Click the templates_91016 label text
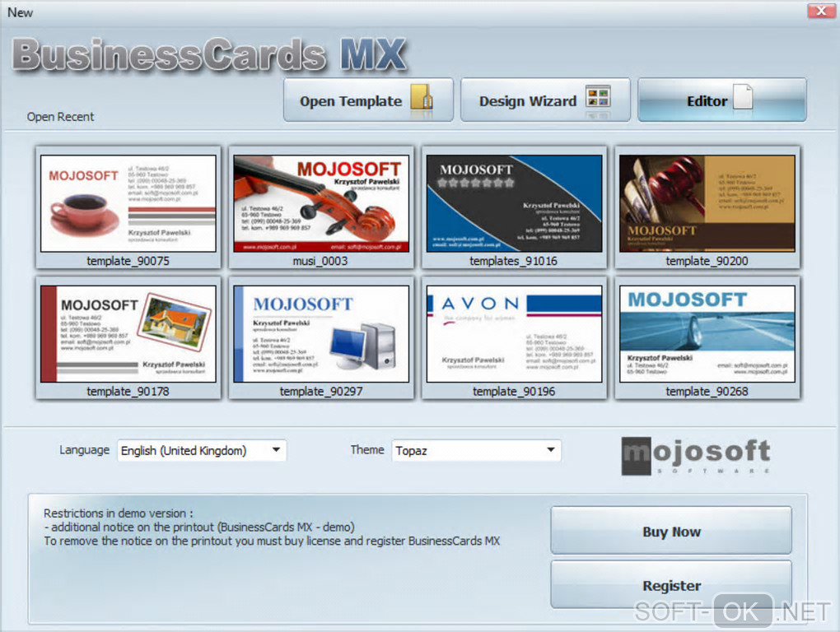This screenshot has height=632, width=840. pos(513,261)
